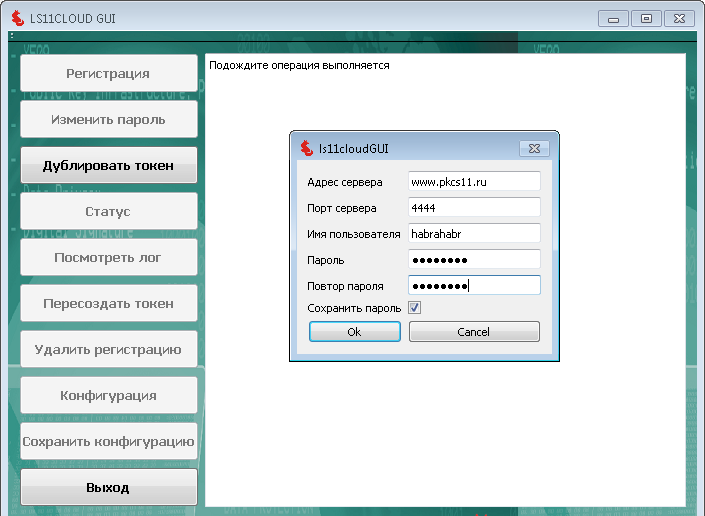
Task: Open the Конфигурация button
Action: tap(108, 396)
